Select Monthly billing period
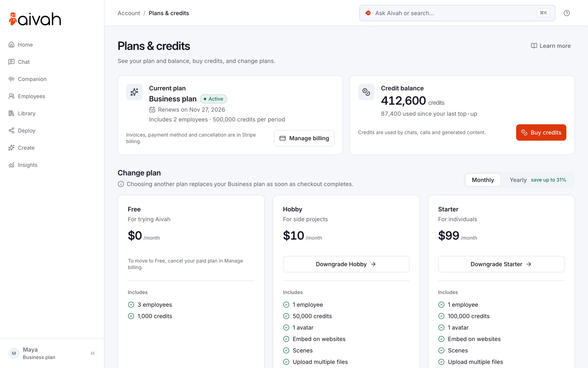The width and height of the screenshot is (588, 368). tap(483, 180)
